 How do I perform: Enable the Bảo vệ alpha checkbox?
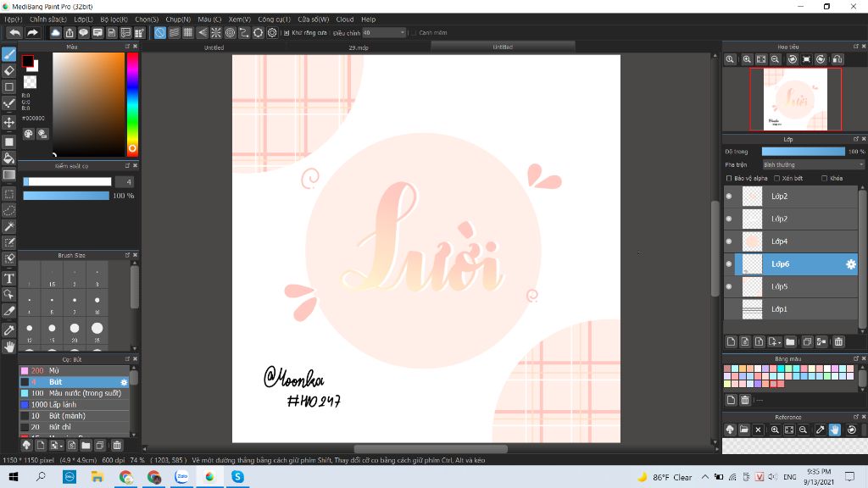pyautogui.click(x=728, y=178)
